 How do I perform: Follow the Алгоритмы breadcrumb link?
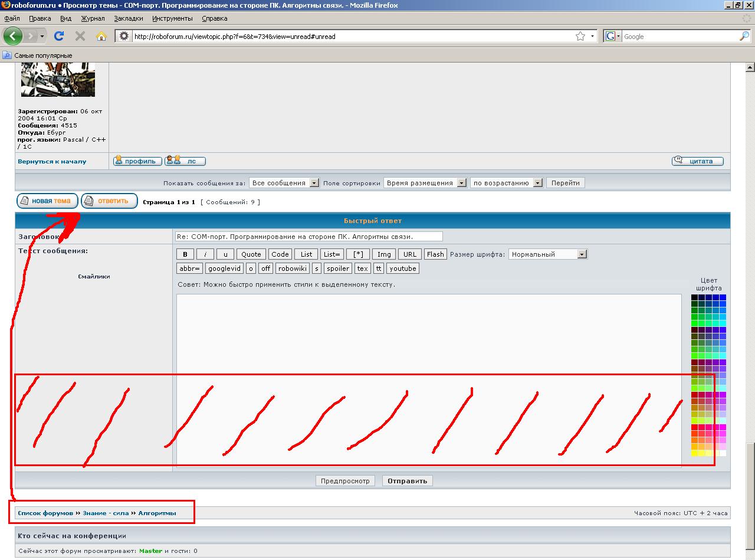pos(157,513)
